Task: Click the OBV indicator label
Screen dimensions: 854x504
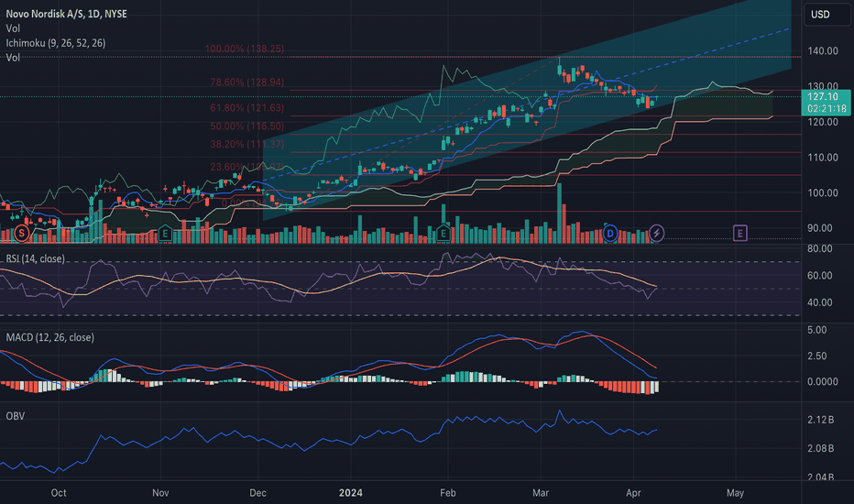Action: (x=16, y=416)
